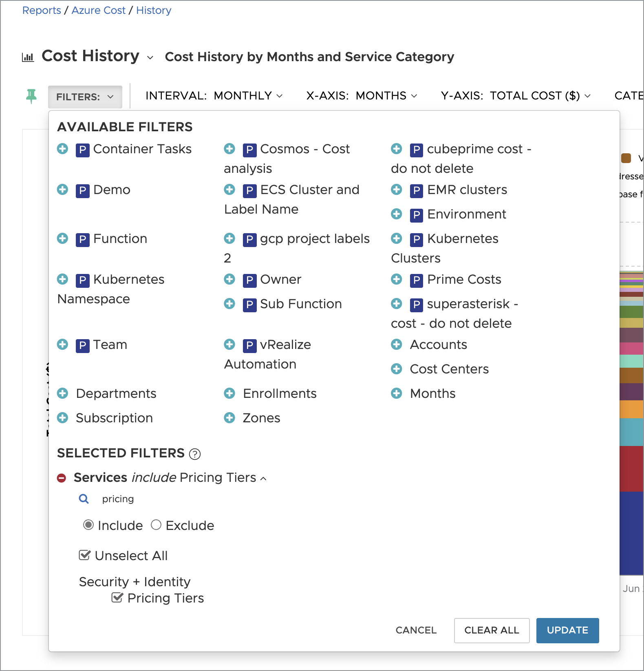
Task: Uncheck the Pricing Tiers checkbox
Action: [x=117, y=598]
